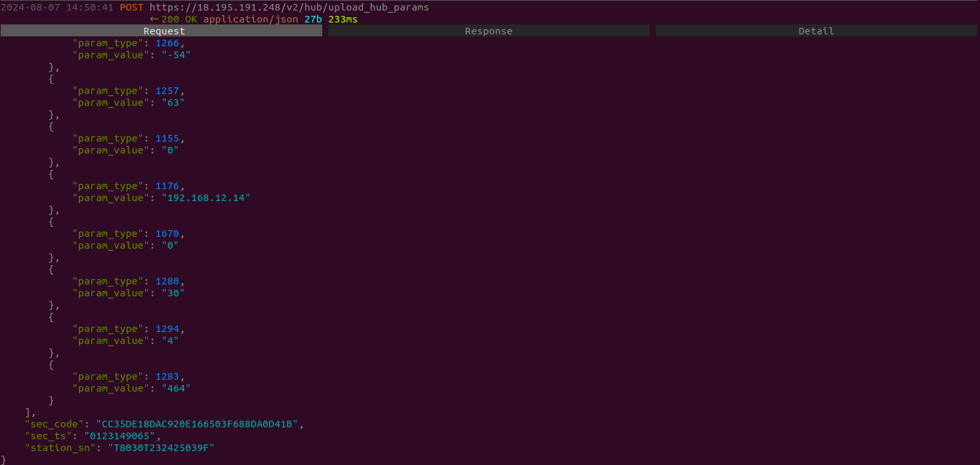Click the sec_ts key

coord(49,436)
